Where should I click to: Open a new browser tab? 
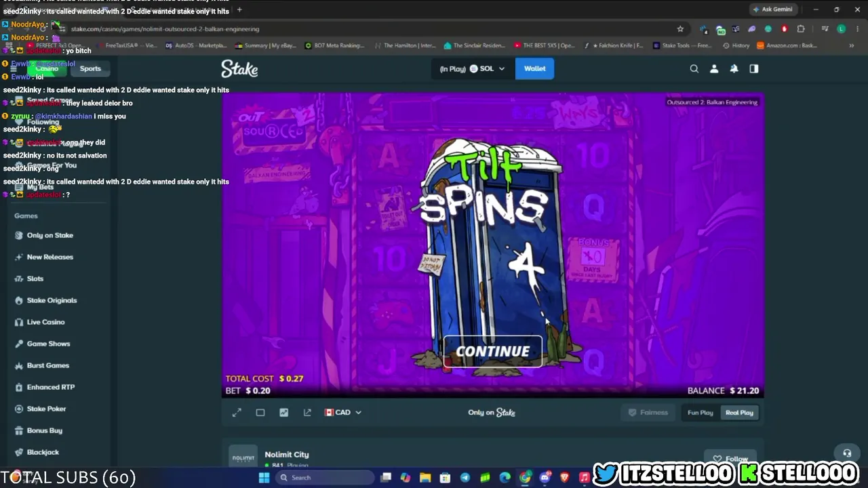(239, 9)
